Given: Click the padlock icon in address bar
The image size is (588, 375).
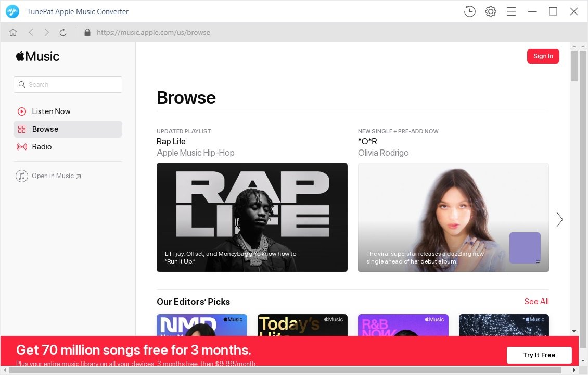Looking at the screenshot, I should pos(87,32).
